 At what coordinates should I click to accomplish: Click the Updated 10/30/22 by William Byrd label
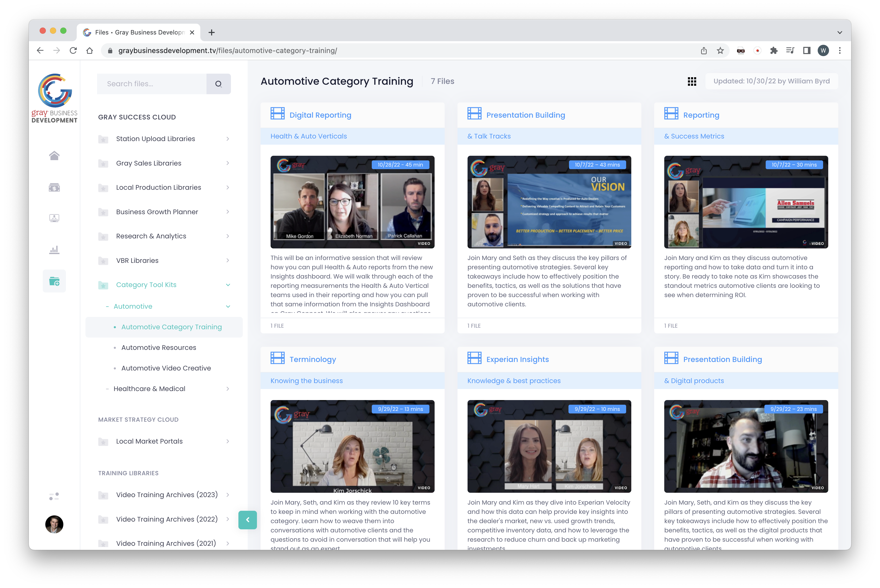click(x=772, y=81)
